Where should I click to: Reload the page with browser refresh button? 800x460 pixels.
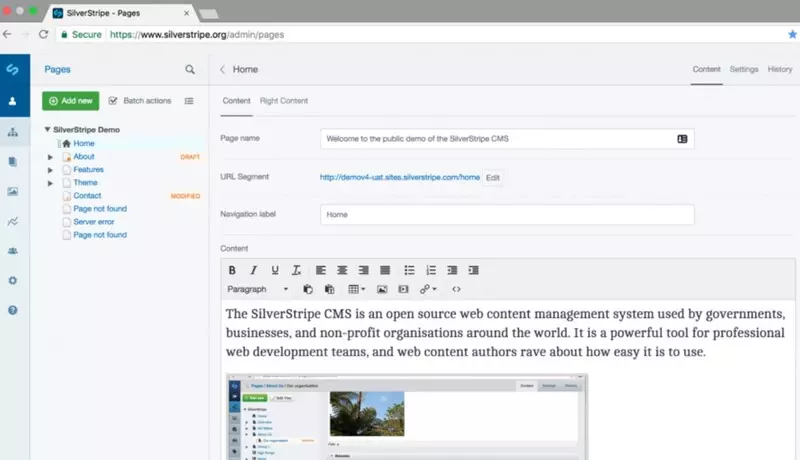(x=44, y=34)
